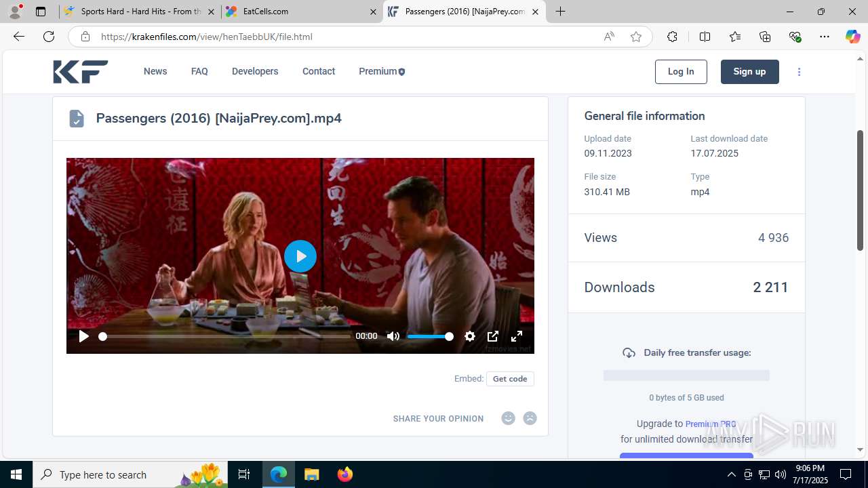Click the file size value 310.41 MB

[x=607, y=192]
